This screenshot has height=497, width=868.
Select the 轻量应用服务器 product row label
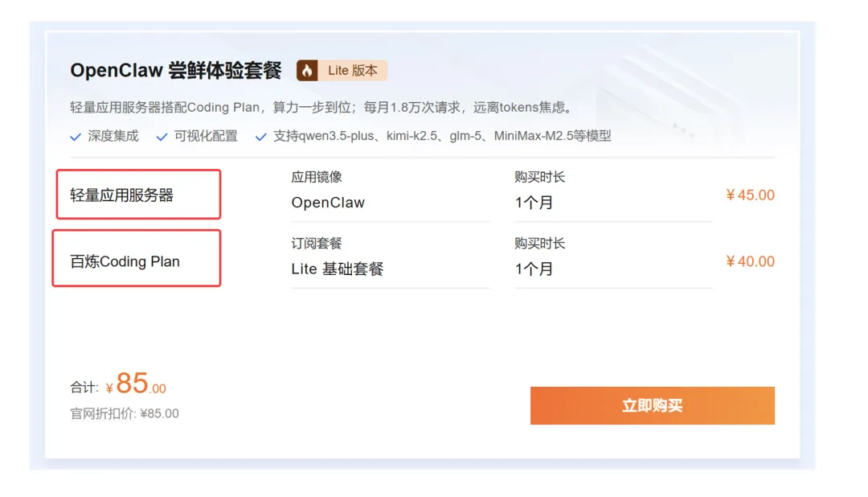click(122, 195)
